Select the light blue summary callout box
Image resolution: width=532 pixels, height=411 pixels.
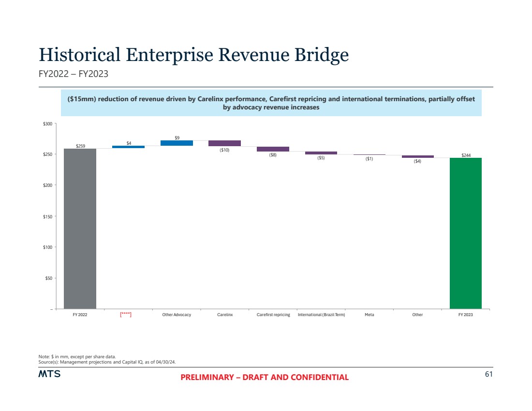[271, 103]
